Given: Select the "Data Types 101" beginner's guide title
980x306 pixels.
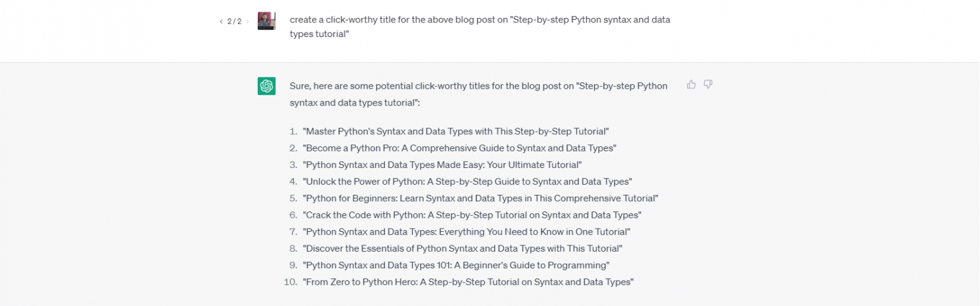Looking at the screenshot, I should (x=456, y=264).
